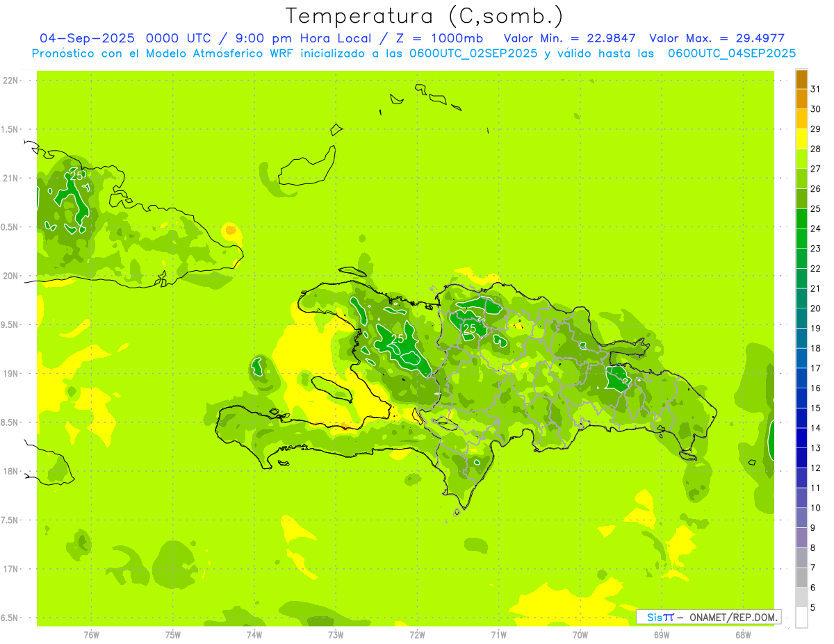Click the 'Valor Max. = 29.4977' value
The height and width of the screenshot is (644, 834).
coord(717,38)
